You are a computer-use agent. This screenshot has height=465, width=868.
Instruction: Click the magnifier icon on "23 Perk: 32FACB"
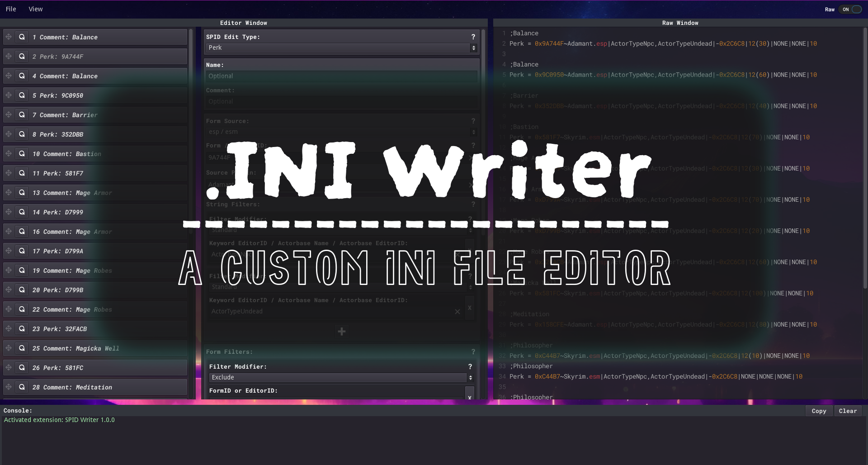coord(22,328)
